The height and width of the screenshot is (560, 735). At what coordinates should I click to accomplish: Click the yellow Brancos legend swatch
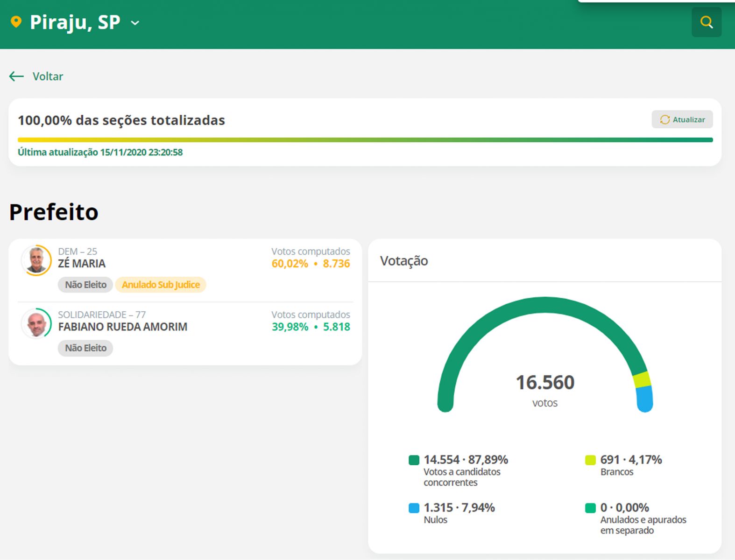(590, 460)
